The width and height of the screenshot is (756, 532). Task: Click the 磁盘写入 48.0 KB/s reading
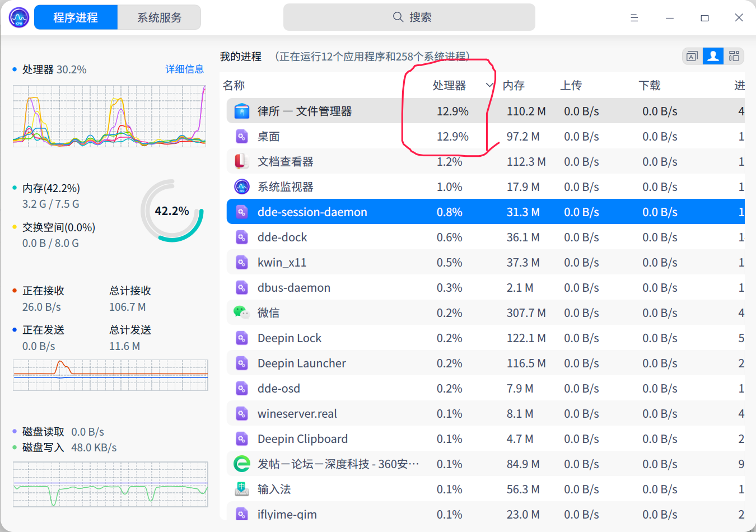pos(69,447)
